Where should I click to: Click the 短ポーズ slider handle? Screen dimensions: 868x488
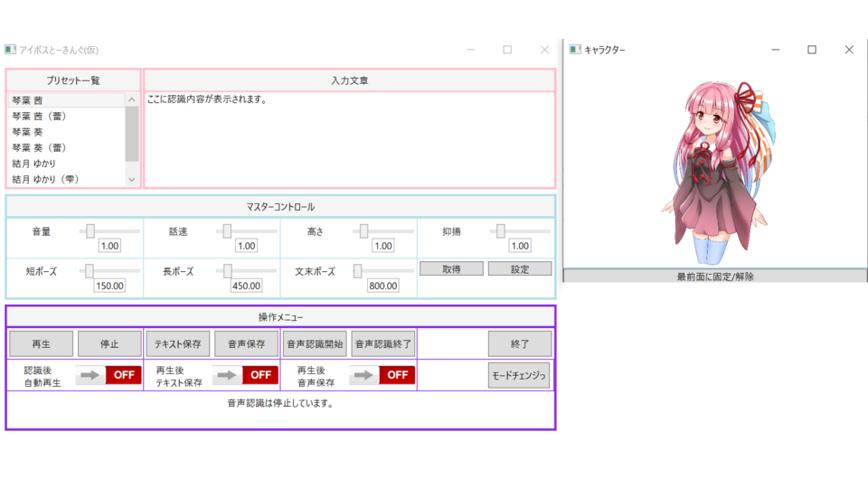(x=90, y=270)
